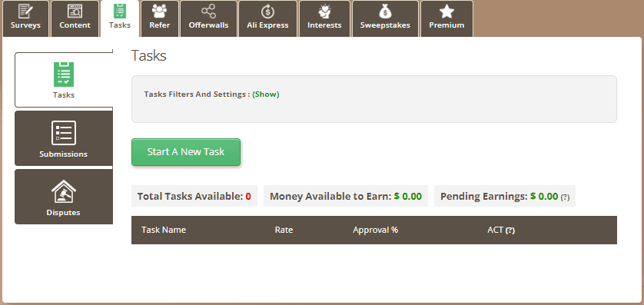Open the Disputes sidebar section label
This screenshot has width=644, height=305.
[x=64, y=213]
